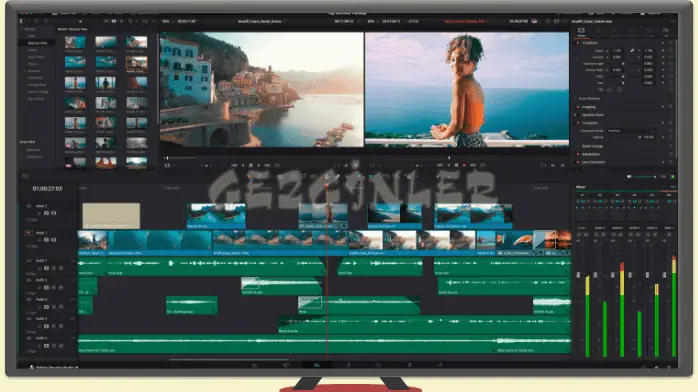Select the Audio tab in Inspector
Screen dimensions: 698x392
[x=598, y=32]
